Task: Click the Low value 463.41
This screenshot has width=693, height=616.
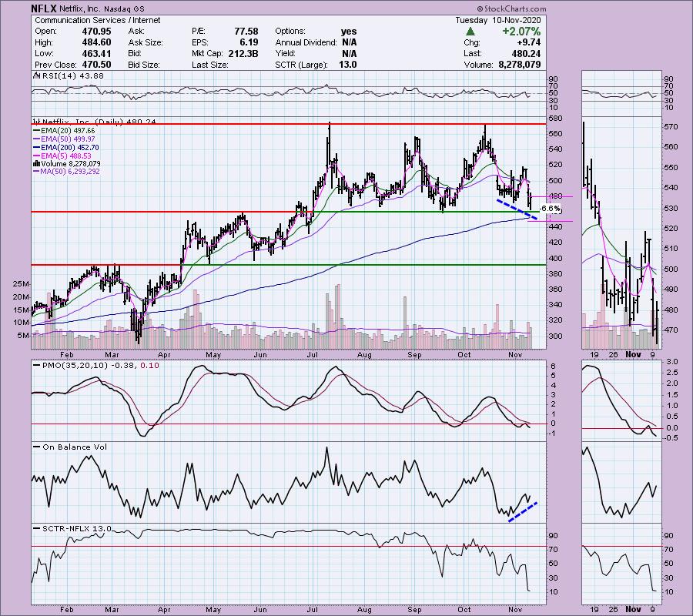Action: click(x=96, y=53)
